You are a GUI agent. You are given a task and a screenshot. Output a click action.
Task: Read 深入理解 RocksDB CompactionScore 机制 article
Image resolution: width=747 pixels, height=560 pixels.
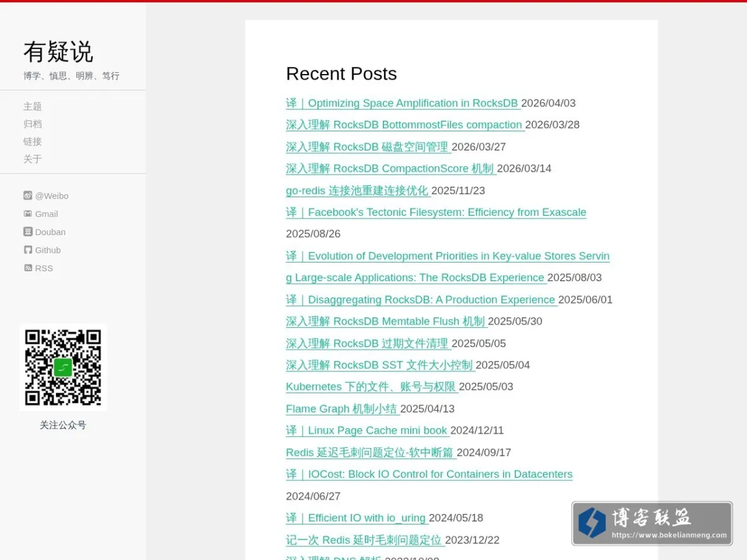pos(390,169)
